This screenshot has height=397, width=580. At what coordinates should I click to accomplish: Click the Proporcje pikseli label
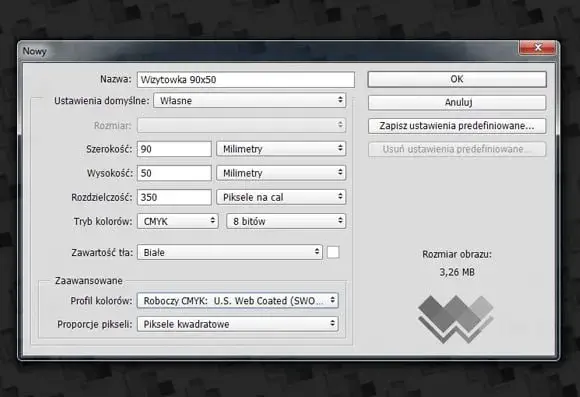[95, 324]
